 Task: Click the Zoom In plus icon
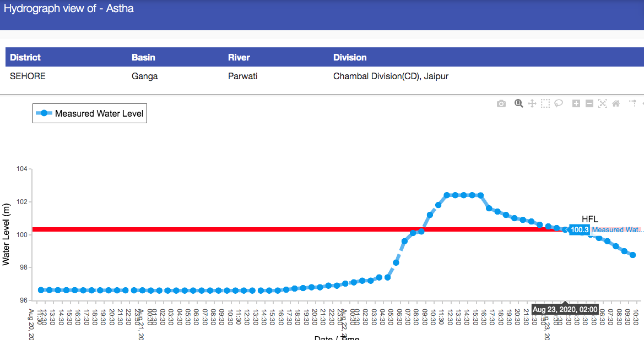[576, 103]
